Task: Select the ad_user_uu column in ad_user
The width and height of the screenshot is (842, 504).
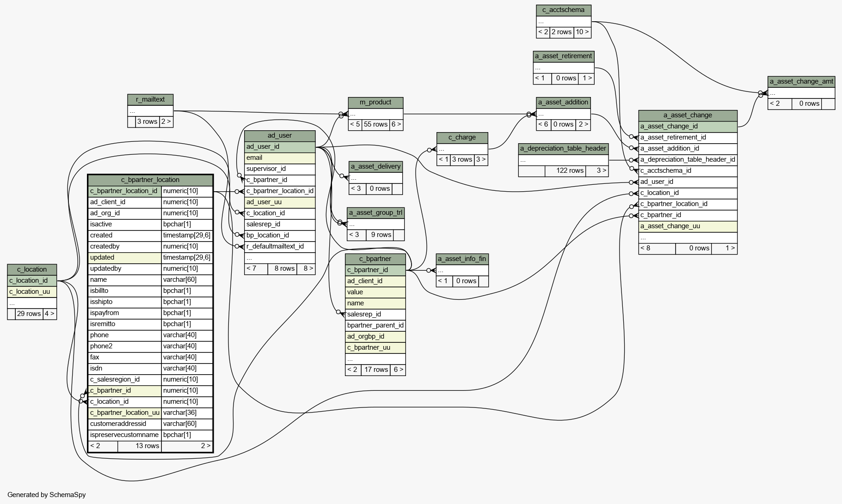Action: (x=280, y=202)
